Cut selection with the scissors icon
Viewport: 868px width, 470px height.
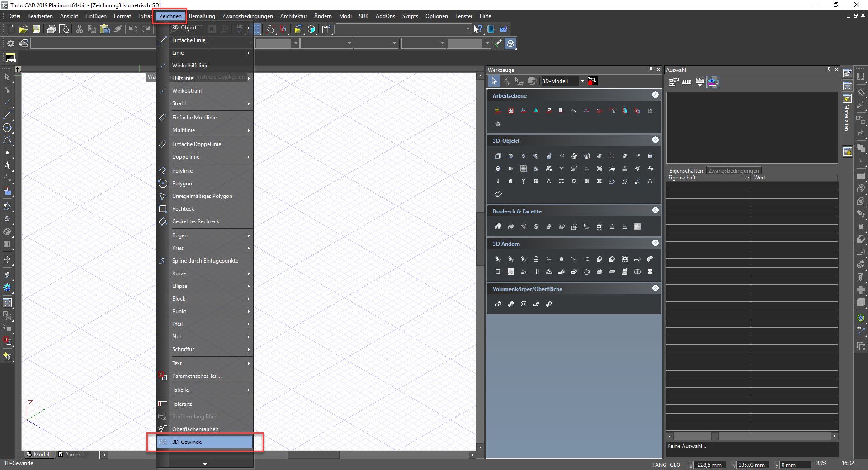[80, 29]
